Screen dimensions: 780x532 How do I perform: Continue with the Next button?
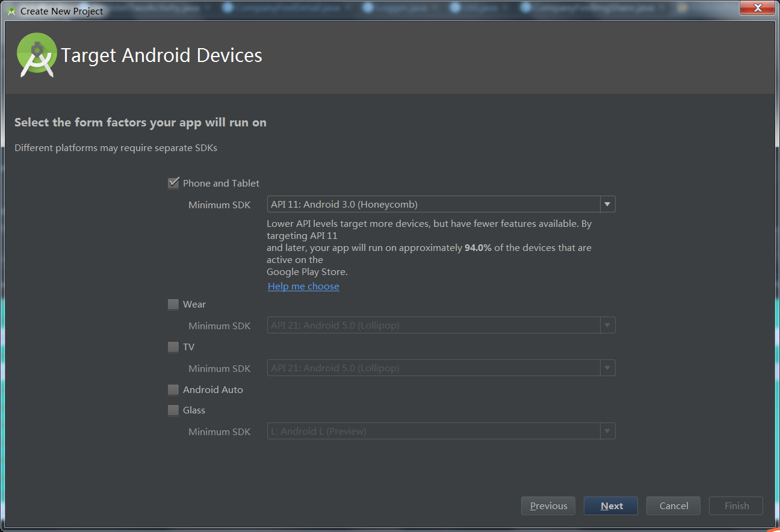611,506
